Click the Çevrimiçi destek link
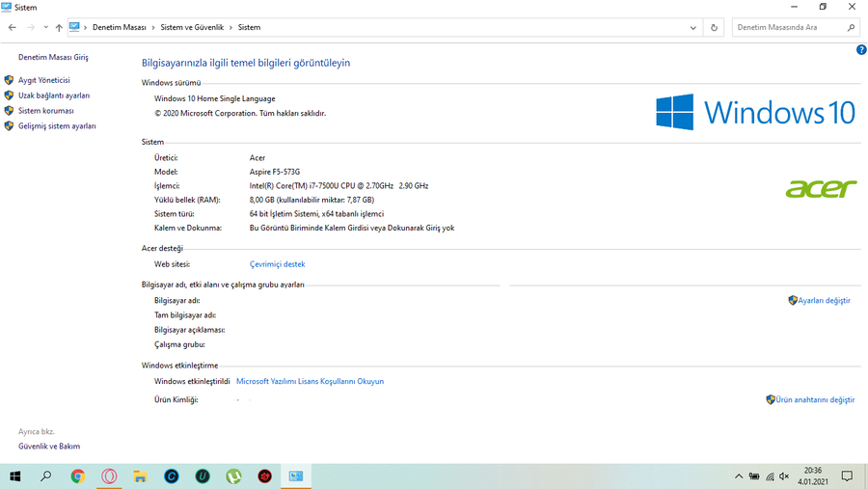This screenshot has height=489, width=868. [x=278, y=264]
